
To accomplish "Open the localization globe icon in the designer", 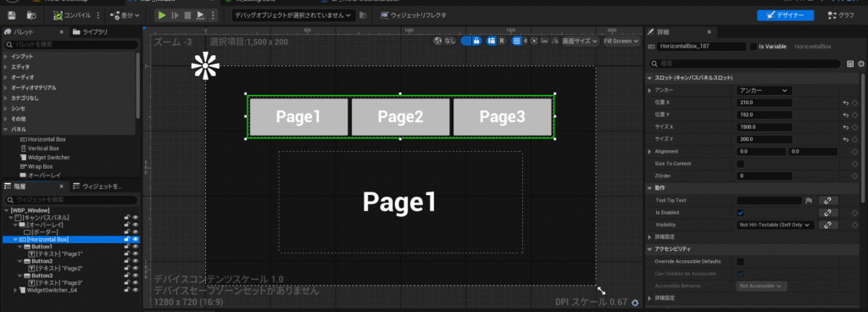I will coord(438,41).
